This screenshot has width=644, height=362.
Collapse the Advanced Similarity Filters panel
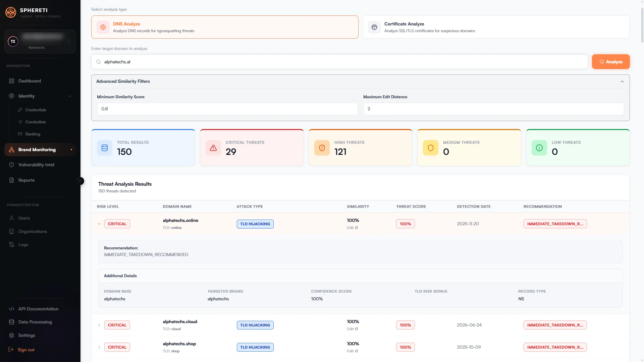(x=622, y=81)
